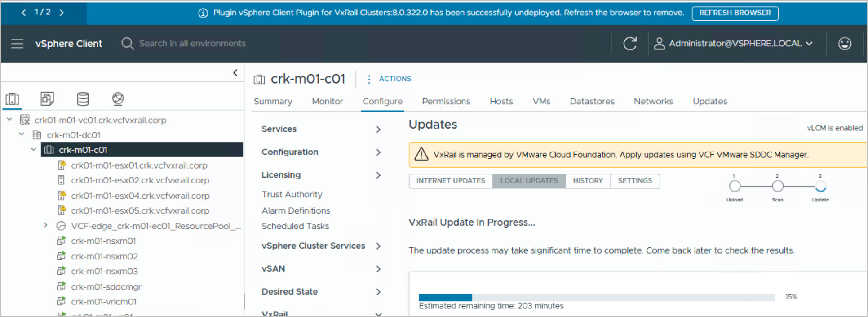Expand the vSAN configuration section

coord(378,269)
